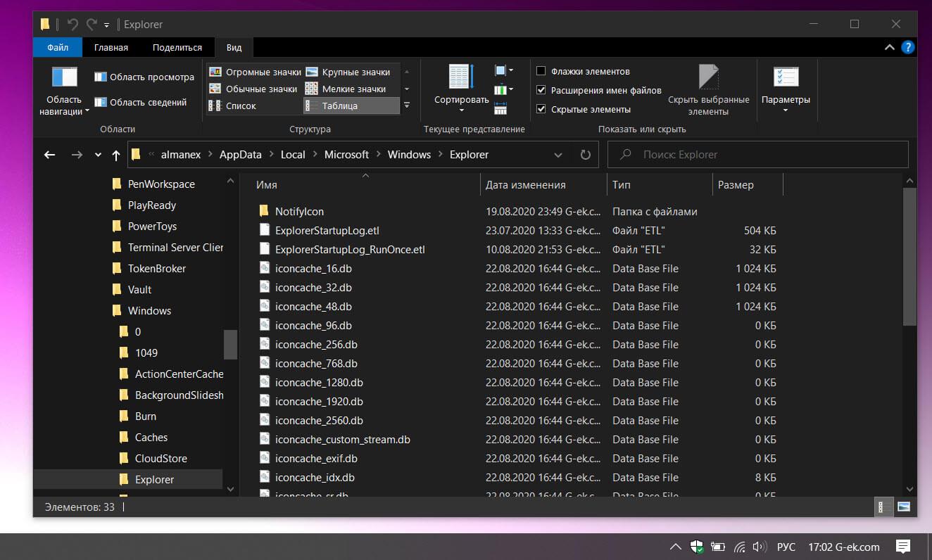Viewport: 932px width, 560px height.
Task: Select iconcache_16.db file
Action: pyautogui.click(x=313, y=268)
